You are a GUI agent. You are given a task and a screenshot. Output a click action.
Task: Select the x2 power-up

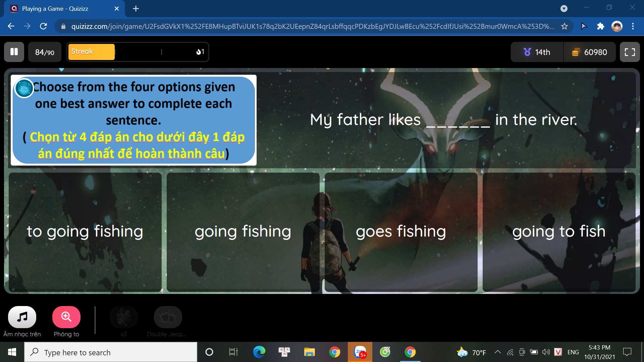pos(123,317)
